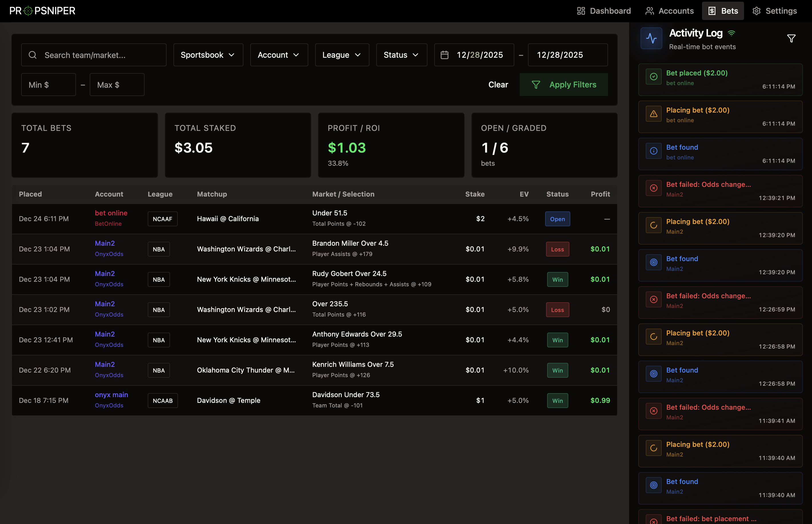The width and height of the screenshot is (812, 524).
Task: Focus the Search team/market input field
Action: point(99,55)
